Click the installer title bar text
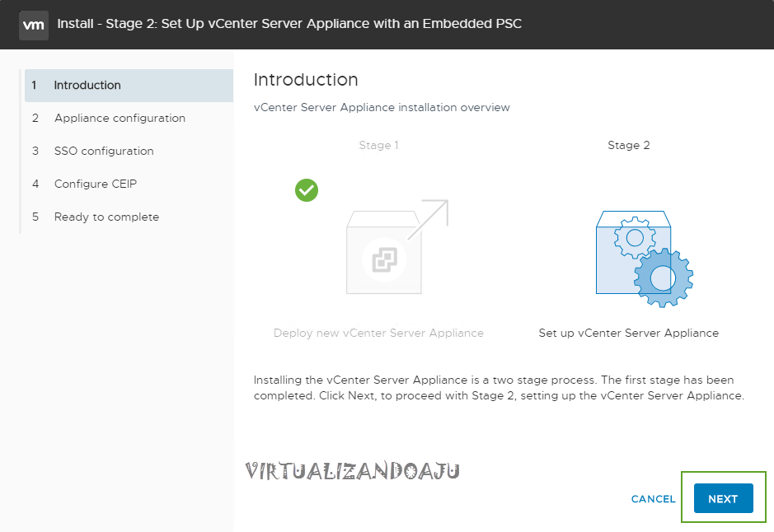The width and height of the screenshot is (774, 532). click(x=289, y=24)
